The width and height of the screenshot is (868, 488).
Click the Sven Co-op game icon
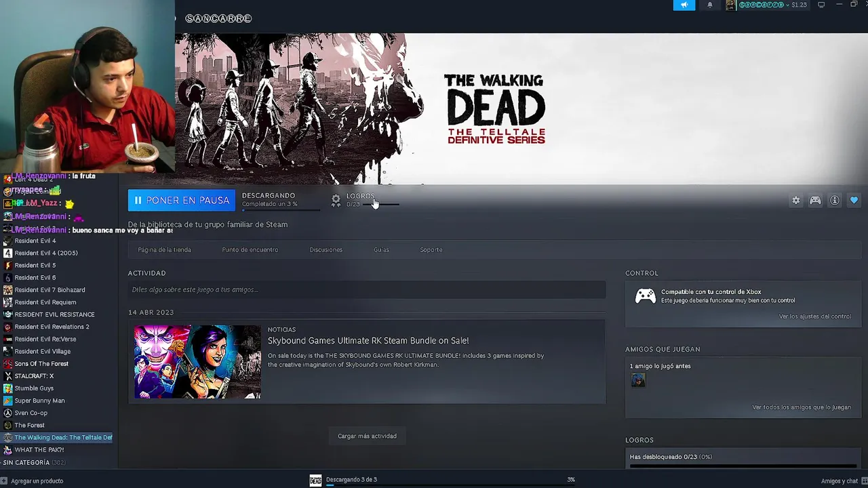tap(8, 413)
